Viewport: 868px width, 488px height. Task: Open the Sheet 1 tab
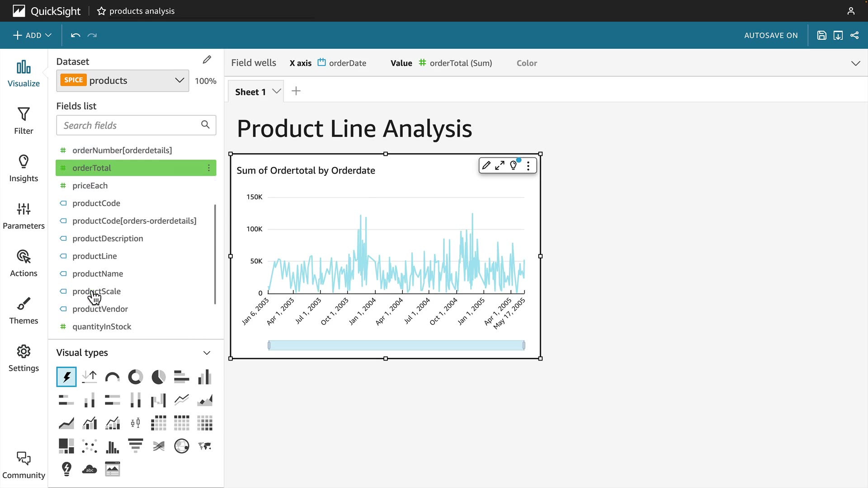250,92
